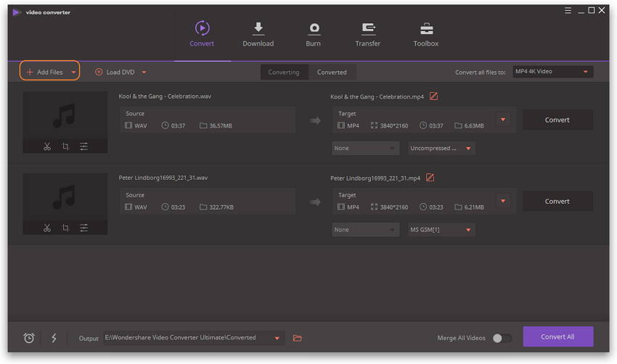The image size is (617, 364).
Task: Select 'Kool & the Gang - Celebration.wav' filename
Action: [x=165, y=96]
